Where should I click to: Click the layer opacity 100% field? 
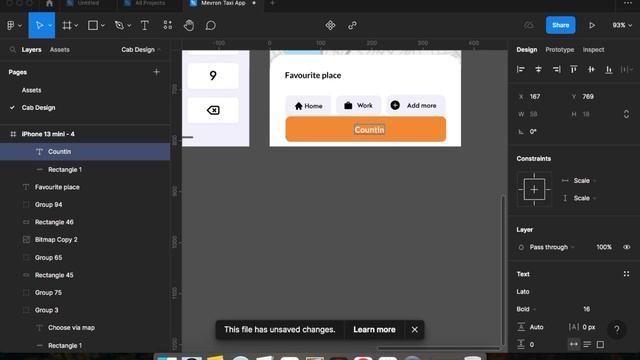[x=604, y=247]
